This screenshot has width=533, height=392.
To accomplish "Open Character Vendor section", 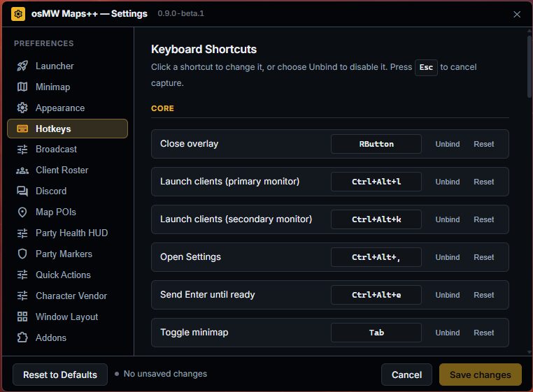I will (x=67, y=296).
